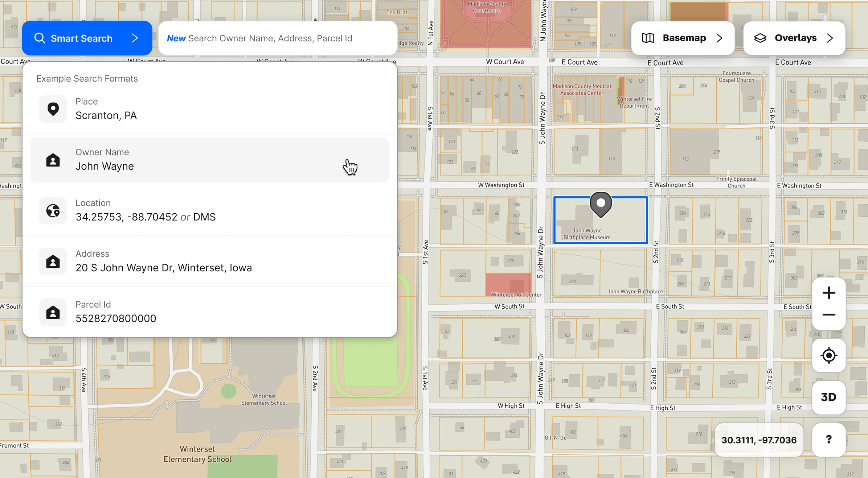Viewport: 868px width, 478px height.
Task: Click the red Winterset Art Center parcel
Action: [x=507, y=284]
